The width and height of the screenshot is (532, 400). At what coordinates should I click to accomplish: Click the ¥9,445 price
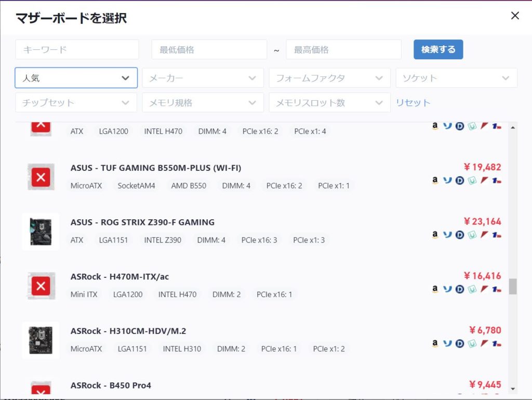click(x=485, y=384)
